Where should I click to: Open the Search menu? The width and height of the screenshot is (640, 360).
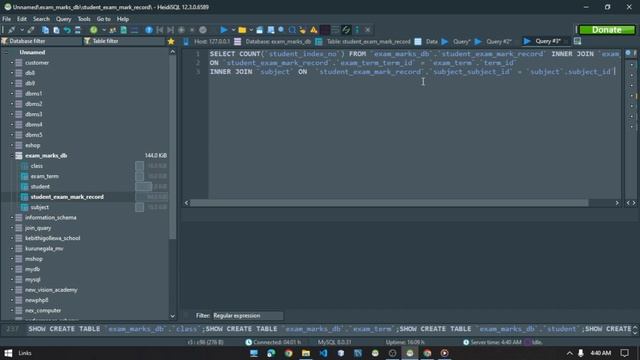coord(41,19)
